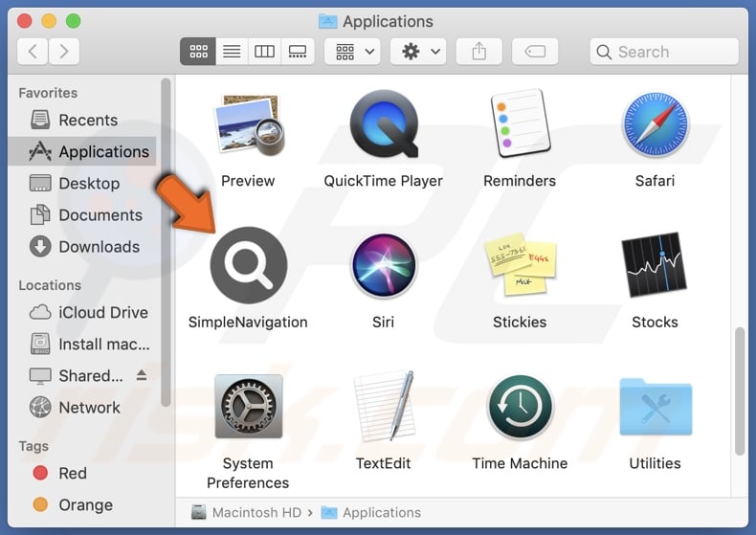
Task: Open Downloads from the sidebar
Action: 82,247
